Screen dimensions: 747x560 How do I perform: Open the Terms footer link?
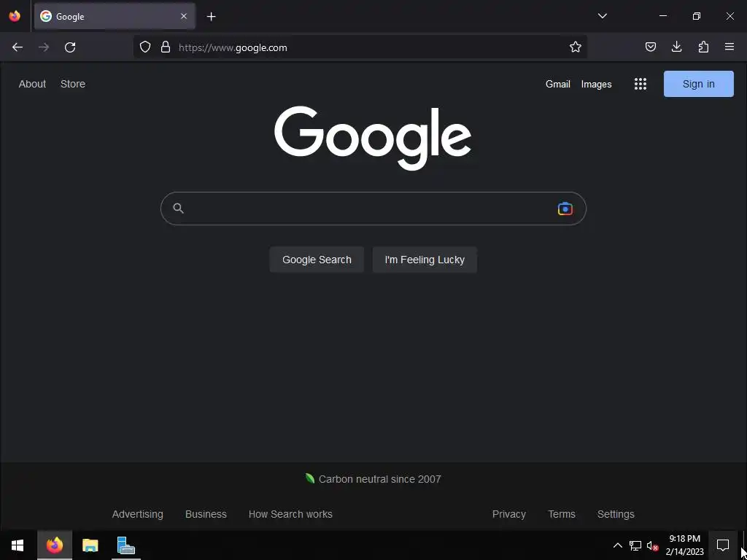click(x=562, y=514)
